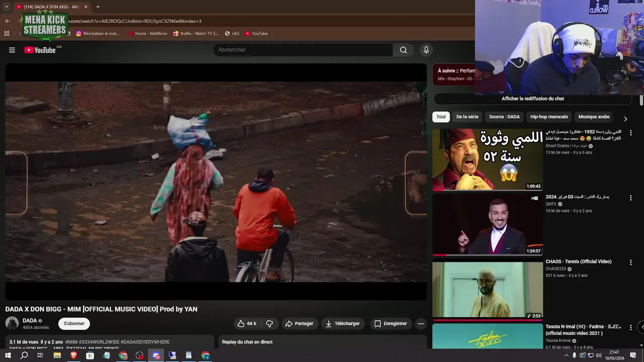644x362 pixels.
Task: Open Task View on taskbar
Action: point(40,355)
